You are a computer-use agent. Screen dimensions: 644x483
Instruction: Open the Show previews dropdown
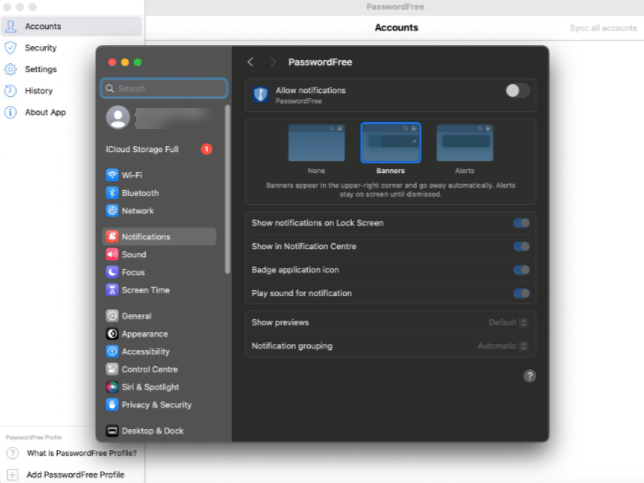tap(509, 323)
